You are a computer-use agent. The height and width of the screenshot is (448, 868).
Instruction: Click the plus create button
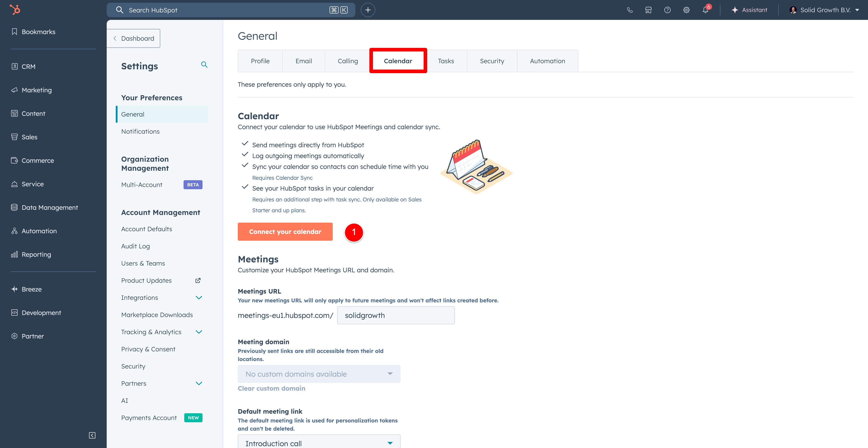point(368,10)
